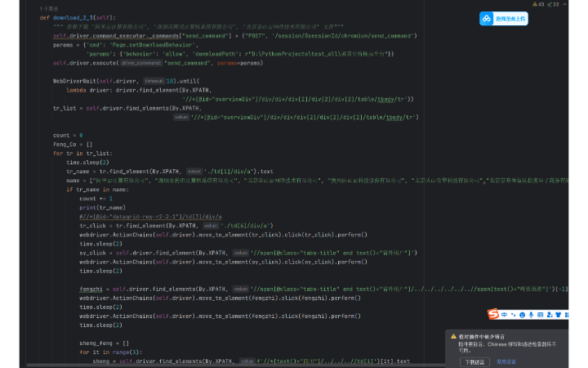Click the 'for it in range(3):' line
Image resolution: width=588 pixels, height=368 pixels.
[110, 352]
